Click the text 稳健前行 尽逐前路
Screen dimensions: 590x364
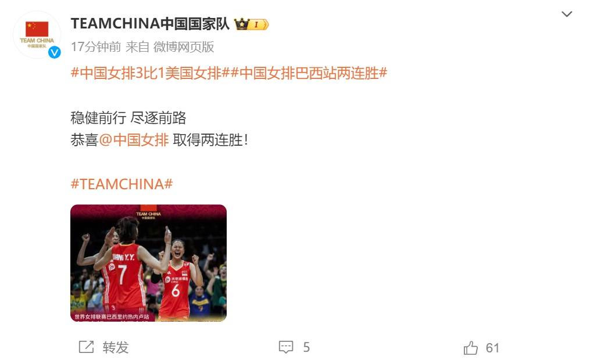pos(128,118)
